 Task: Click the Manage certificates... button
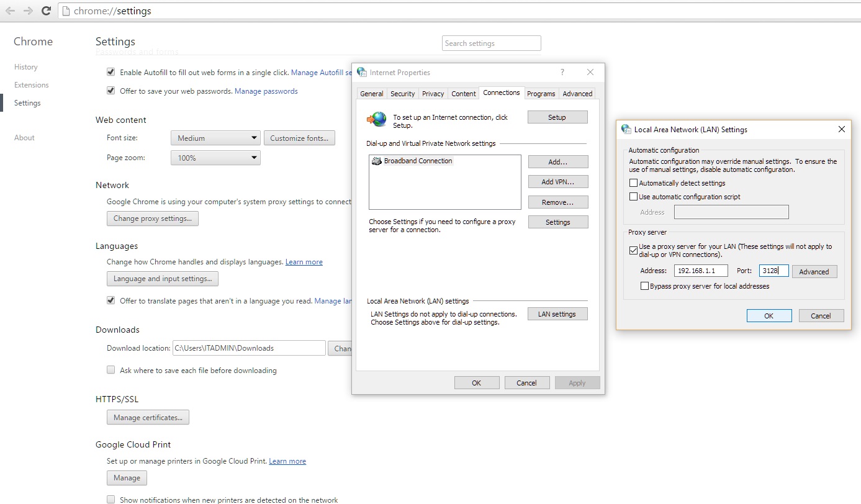pos(148,418)
